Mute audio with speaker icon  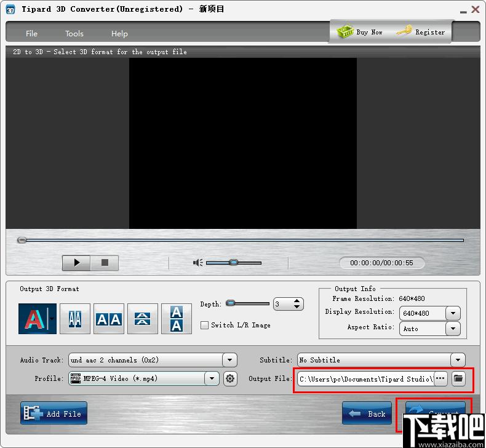click(x=197, y=263)
